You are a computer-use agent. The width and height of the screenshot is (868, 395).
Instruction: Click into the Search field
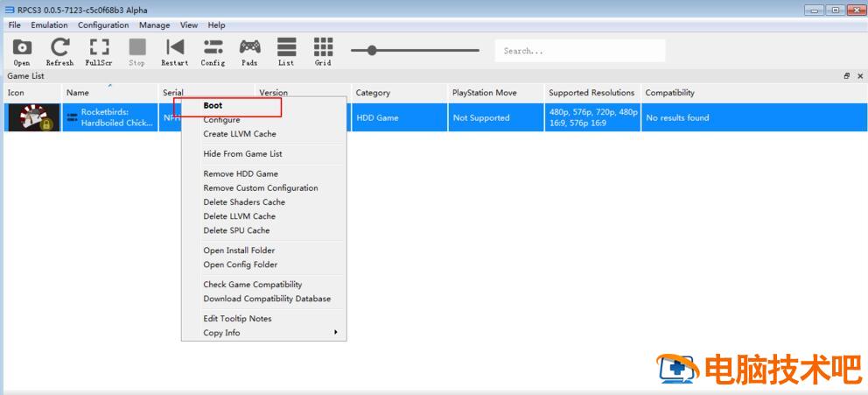[x=579, y=51]
